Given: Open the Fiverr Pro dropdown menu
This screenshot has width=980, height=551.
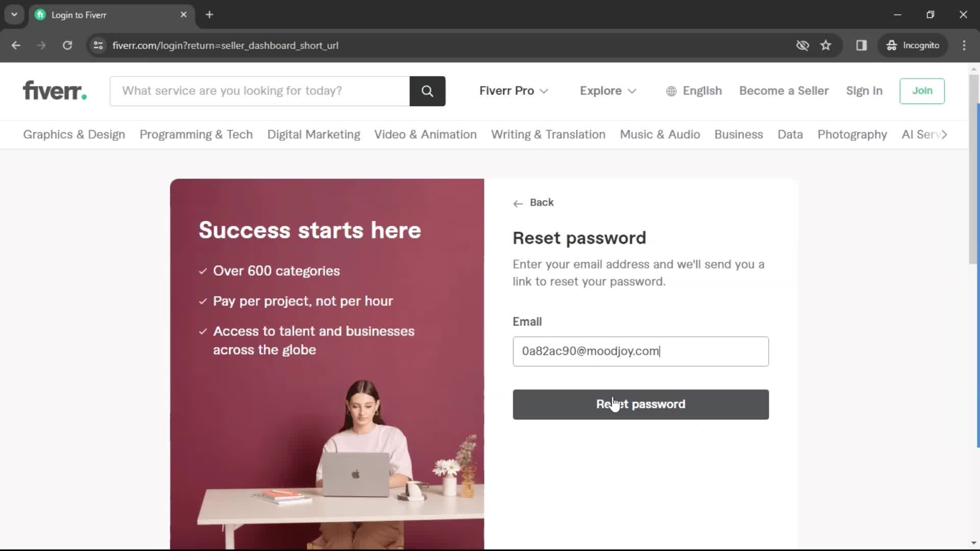Looking at the screenshot, I should 513,91.
